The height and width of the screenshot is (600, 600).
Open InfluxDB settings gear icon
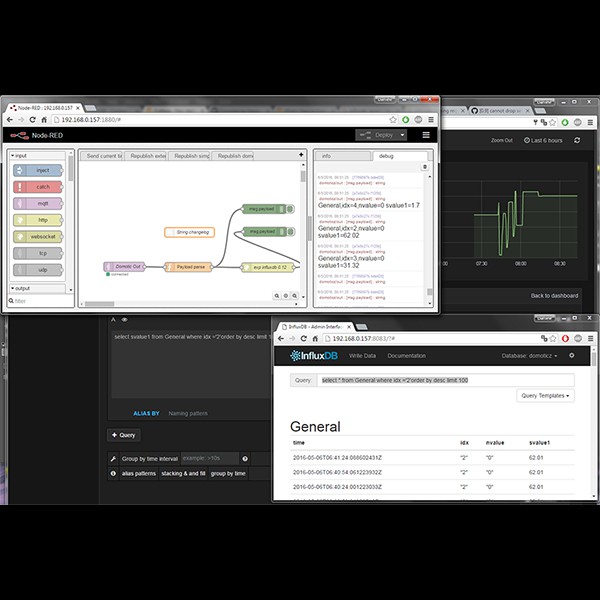[572, 355]
